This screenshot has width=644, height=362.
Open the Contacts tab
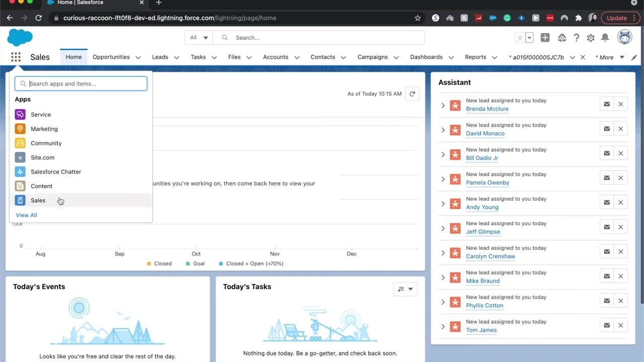[323, 57]
